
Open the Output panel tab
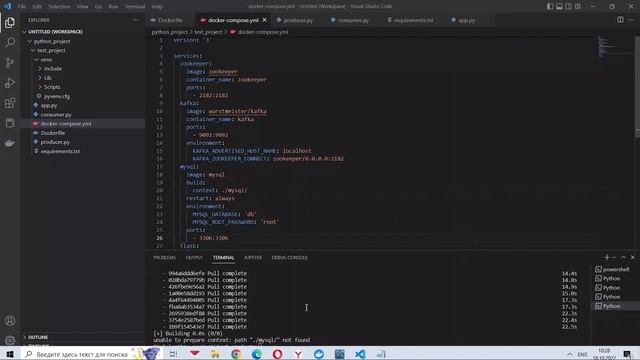[x=194, y=258]
